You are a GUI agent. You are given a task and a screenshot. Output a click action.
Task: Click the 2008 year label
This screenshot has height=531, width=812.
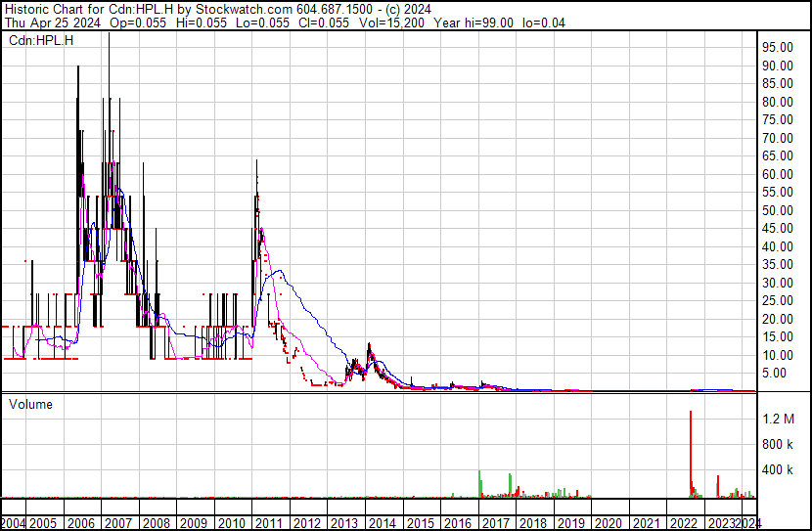point(156,523)
